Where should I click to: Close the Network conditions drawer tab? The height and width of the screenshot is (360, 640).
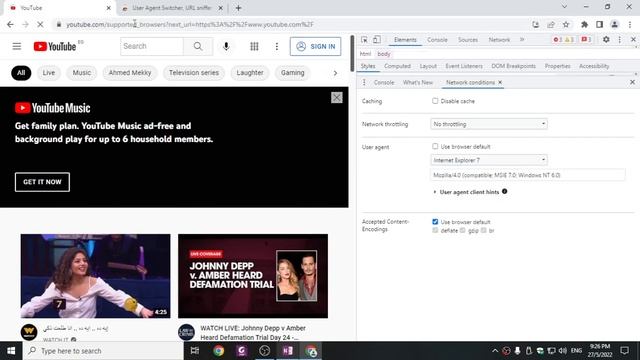(500, 82)
